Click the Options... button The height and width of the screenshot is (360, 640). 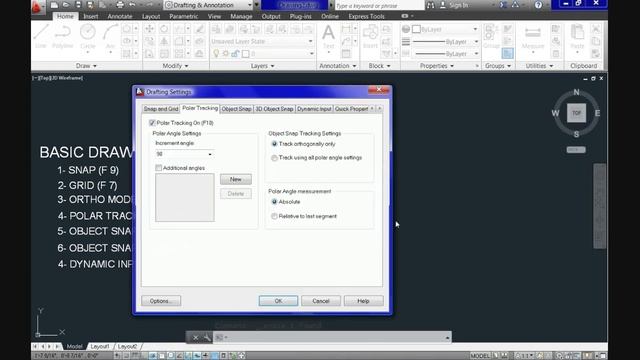161,301
